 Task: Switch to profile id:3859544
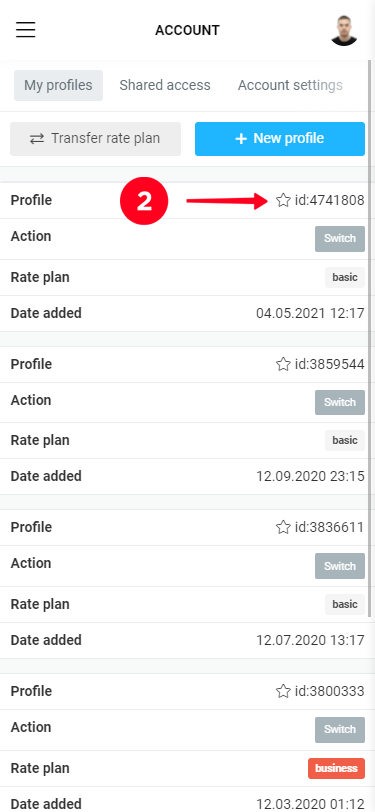(x=340, y=402)
